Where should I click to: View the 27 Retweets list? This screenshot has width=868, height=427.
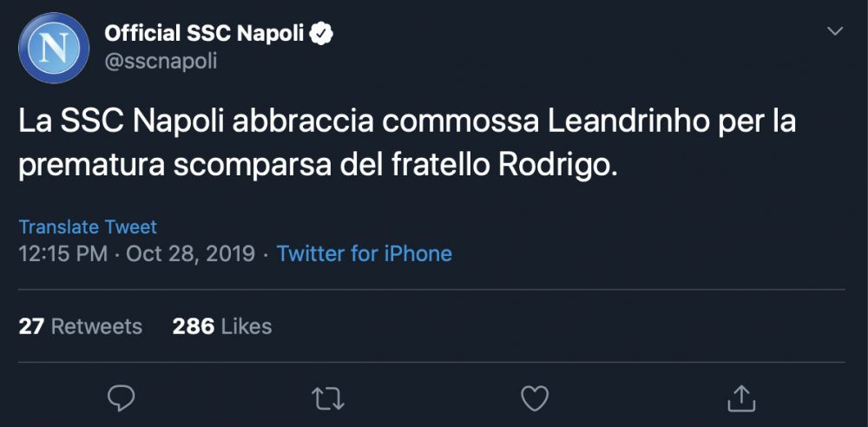pos(81,326)
